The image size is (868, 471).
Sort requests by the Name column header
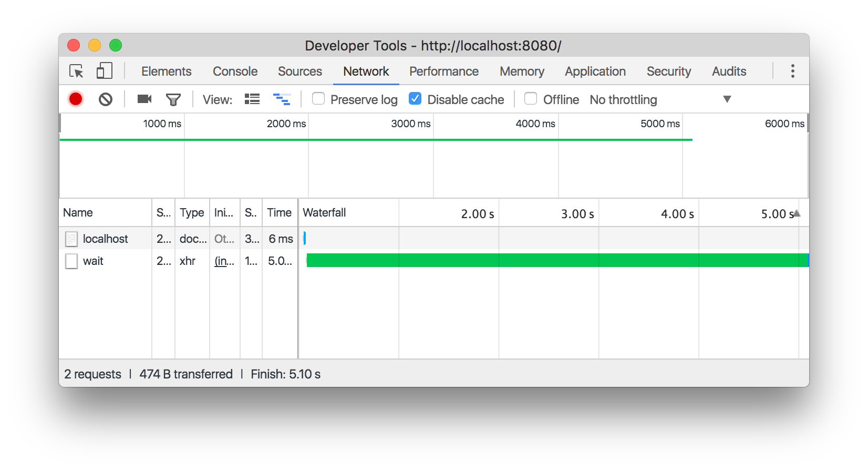105,213
